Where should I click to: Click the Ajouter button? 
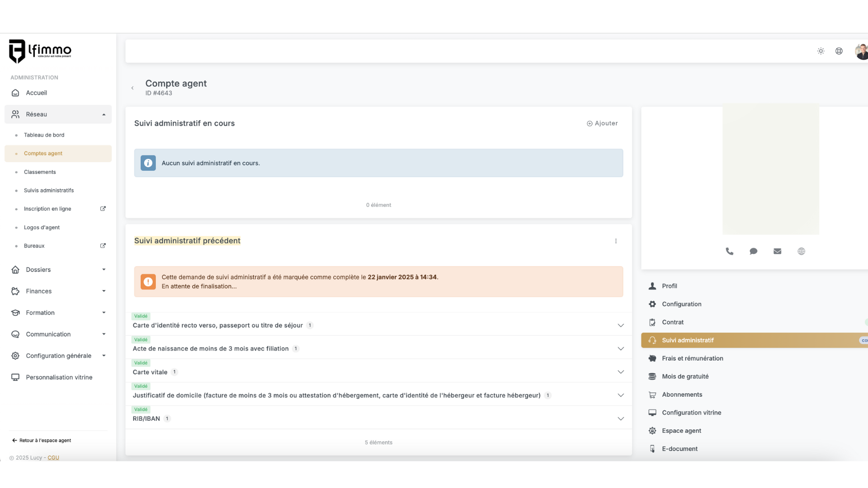(x=602, y=123)
